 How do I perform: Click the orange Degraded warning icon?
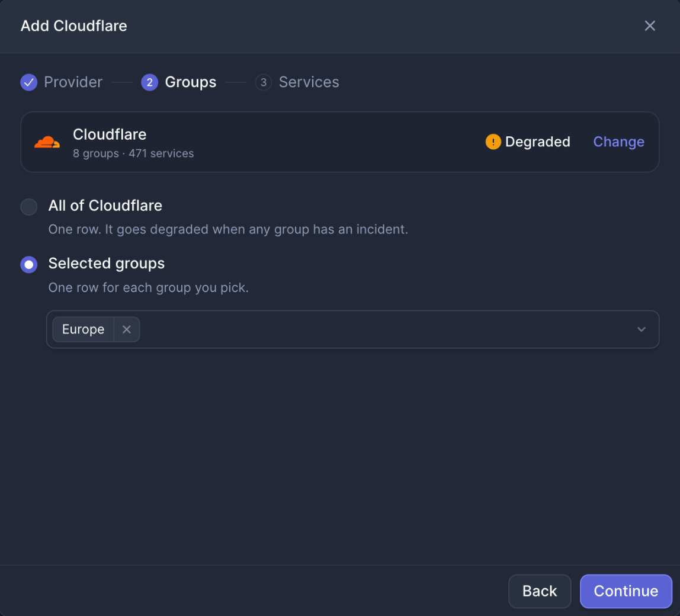point(493,142)
